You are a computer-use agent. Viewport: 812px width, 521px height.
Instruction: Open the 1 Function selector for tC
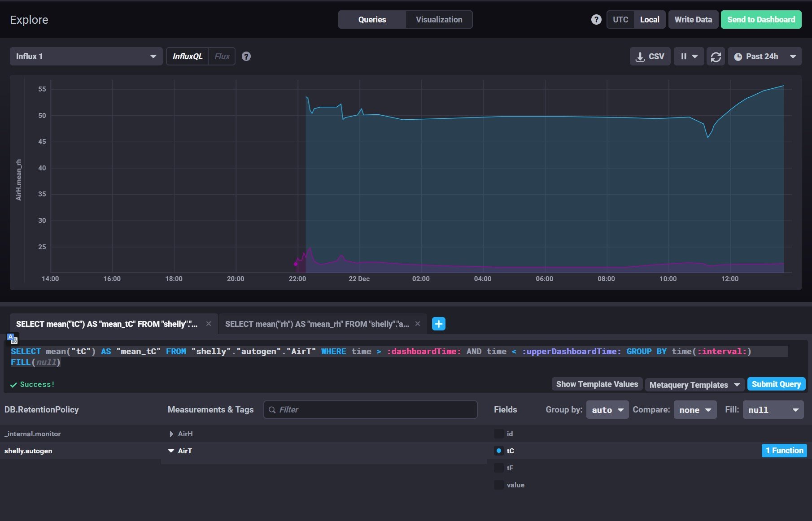pos(784,451)
